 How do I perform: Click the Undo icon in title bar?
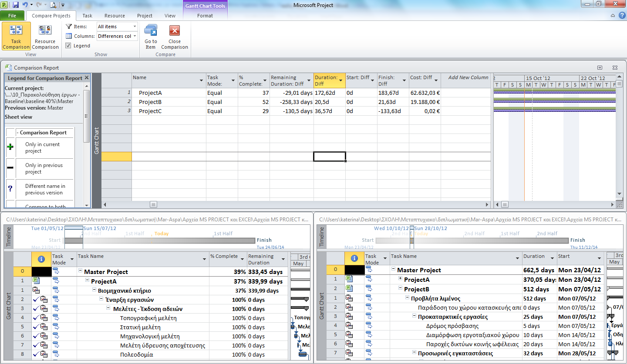[x=25, y=5]
